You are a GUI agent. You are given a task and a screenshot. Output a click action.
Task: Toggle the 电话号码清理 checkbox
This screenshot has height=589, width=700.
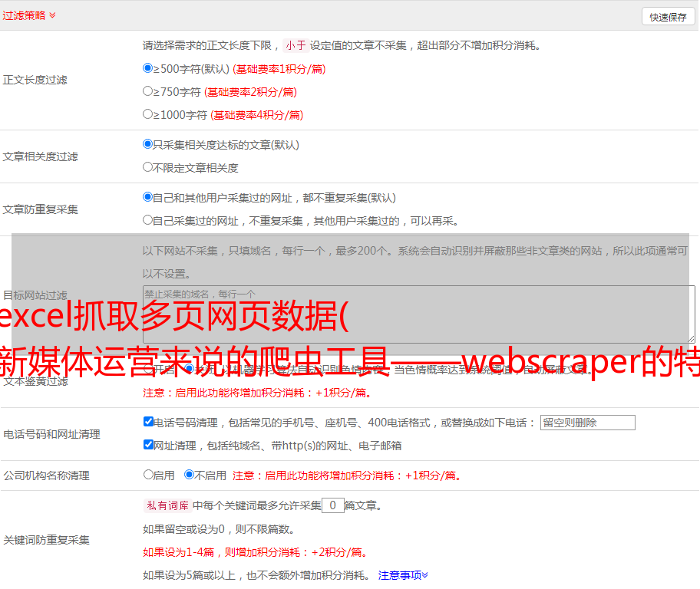pyautogui.click(x=148, y=422)
